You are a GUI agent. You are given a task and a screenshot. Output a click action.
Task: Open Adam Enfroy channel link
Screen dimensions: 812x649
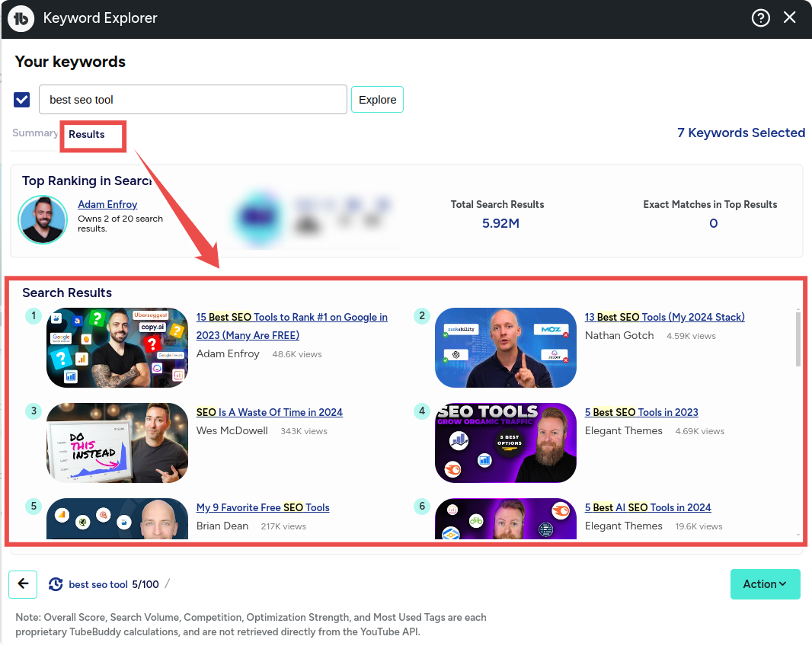pos(107,205)
